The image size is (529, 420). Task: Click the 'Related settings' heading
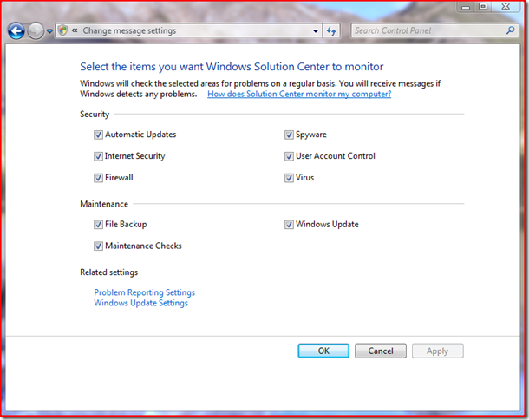click(109, 272)
